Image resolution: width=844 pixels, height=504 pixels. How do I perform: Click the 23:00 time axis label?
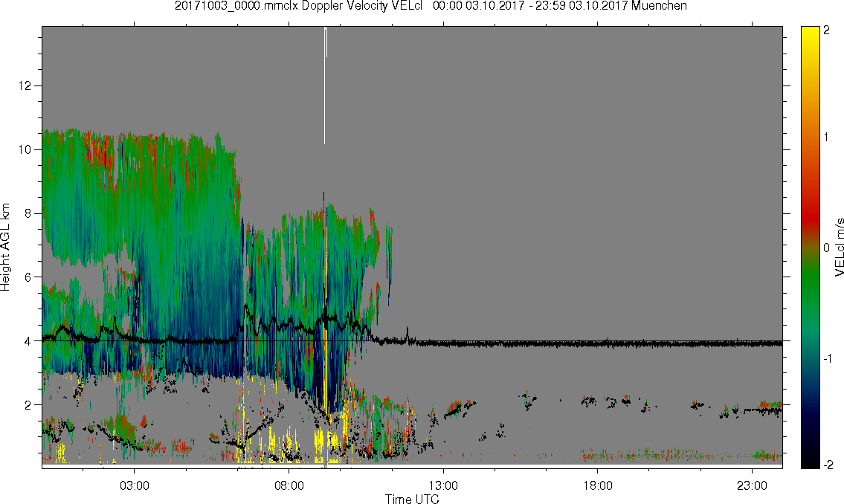click(x=752, y=486)
